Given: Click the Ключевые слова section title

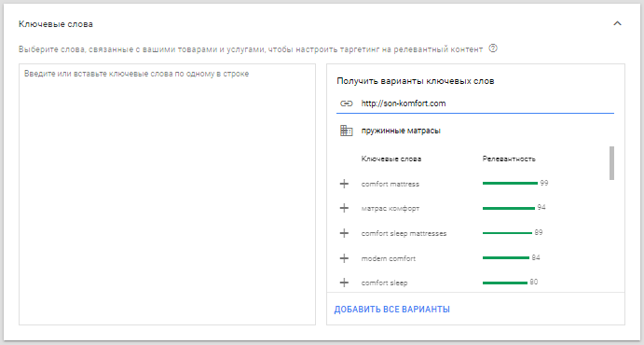Looking at the screenshot, I should 56,24.
